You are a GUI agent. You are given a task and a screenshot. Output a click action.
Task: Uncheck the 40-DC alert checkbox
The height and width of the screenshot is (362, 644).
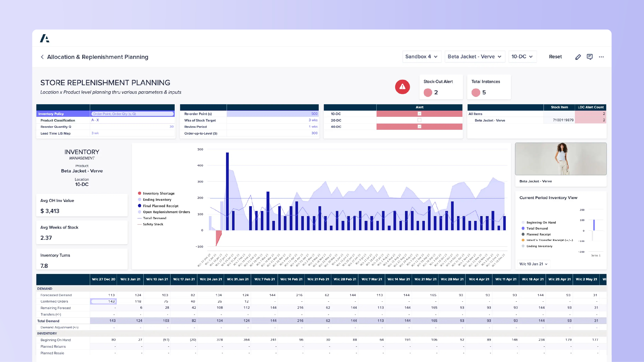(x=419, y=127)
